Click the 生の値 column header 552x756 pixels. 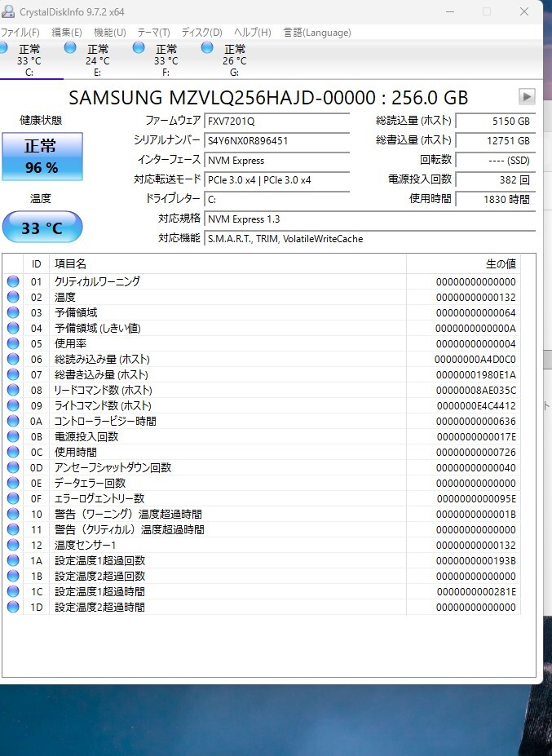(x=500, y=263)
